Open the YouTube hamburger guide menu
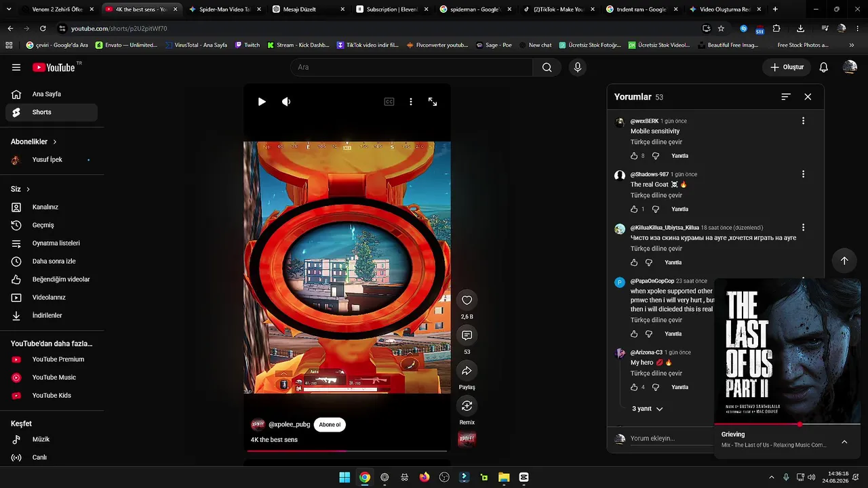 coord(16,67)
